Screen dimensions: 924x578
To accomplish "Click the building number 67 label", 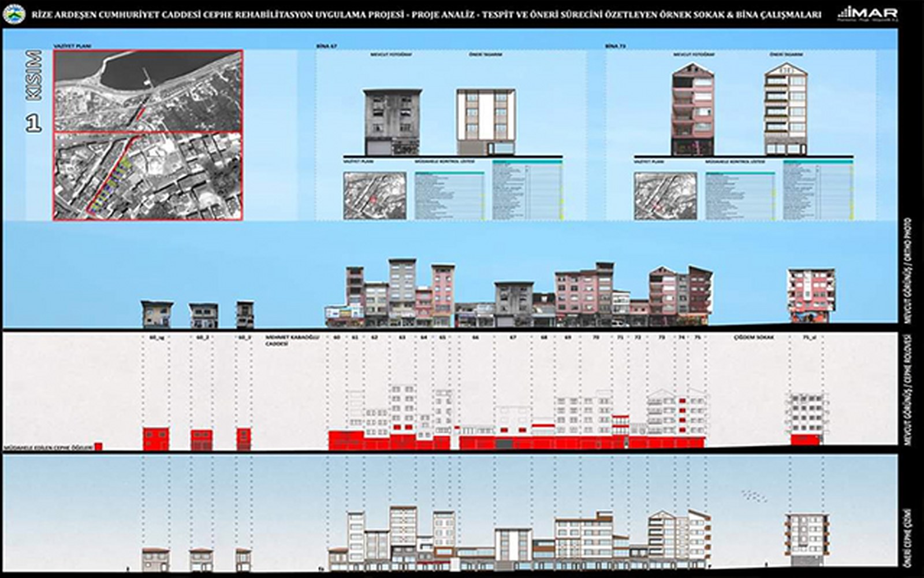I will point(513,336).
